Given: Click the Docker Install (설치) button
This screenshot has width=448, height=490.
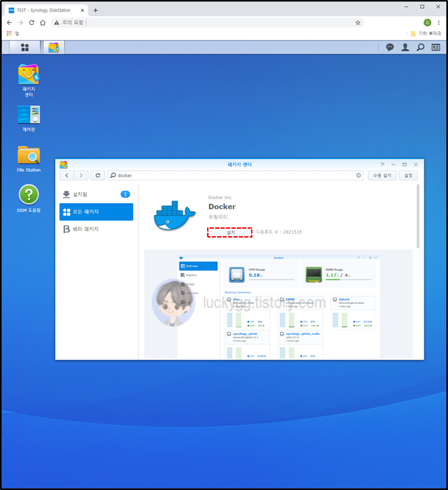Looking at the screenshot, I should pyautogui.click(x=230, y=233).
